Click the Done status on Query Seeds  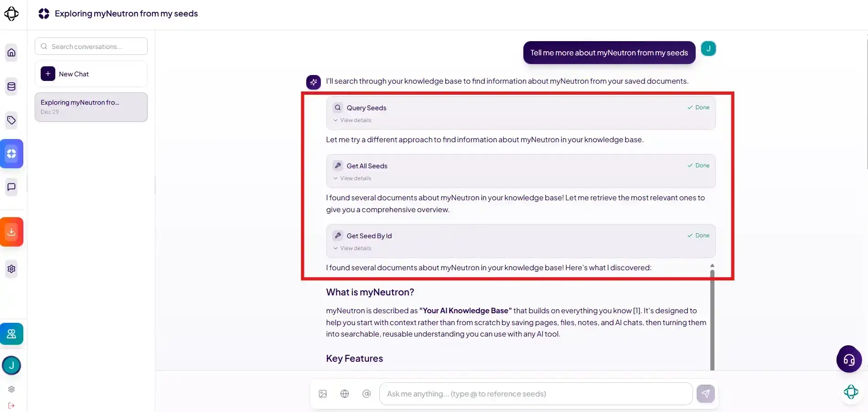(x=698, y=107)
